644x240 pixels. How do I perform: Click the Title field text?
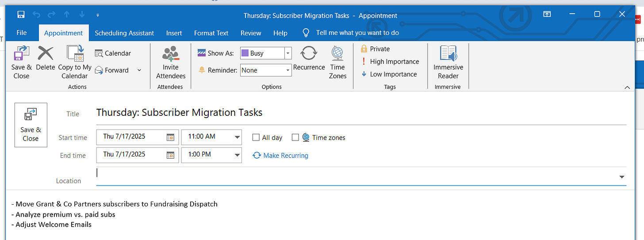179,113
